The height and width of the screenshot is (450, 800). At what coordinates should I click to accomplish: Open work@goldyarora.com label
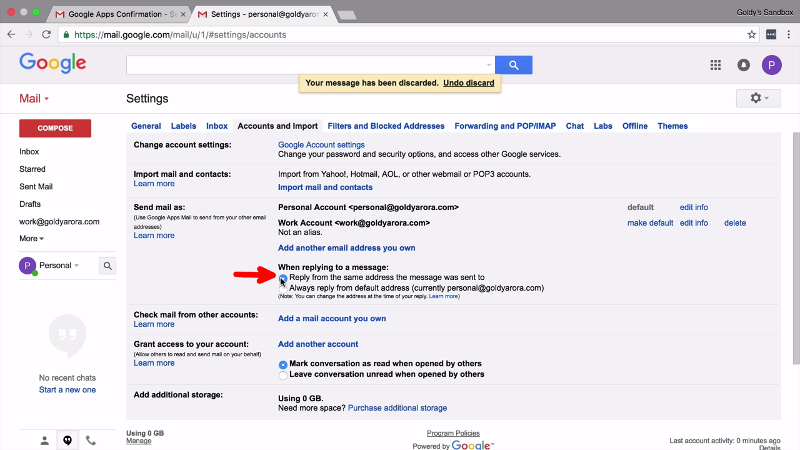click(x=59, y=222)
